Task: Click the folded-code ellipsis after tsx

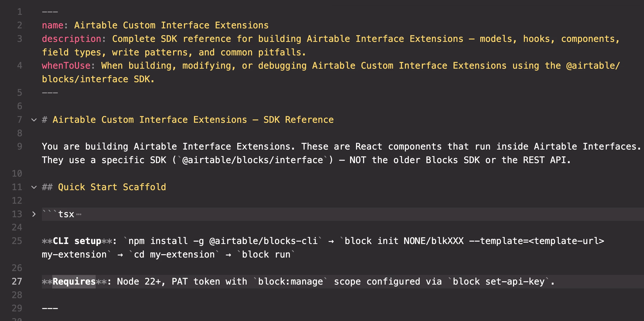Action: (79, 215)
